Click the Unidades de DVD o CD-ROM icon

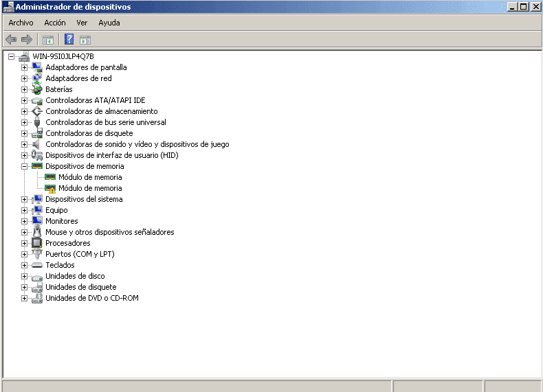pyautogui.click(x=37, y=298)
